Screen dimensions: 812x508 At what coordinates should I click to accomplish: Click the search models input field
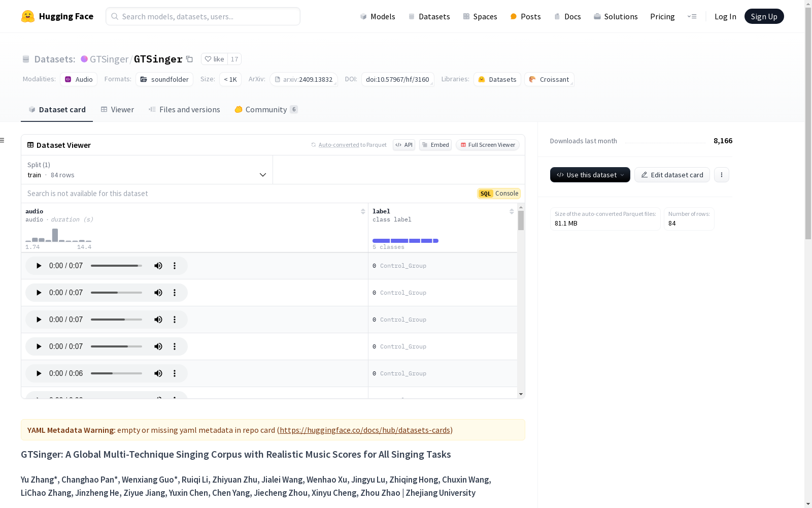[203, 16]
